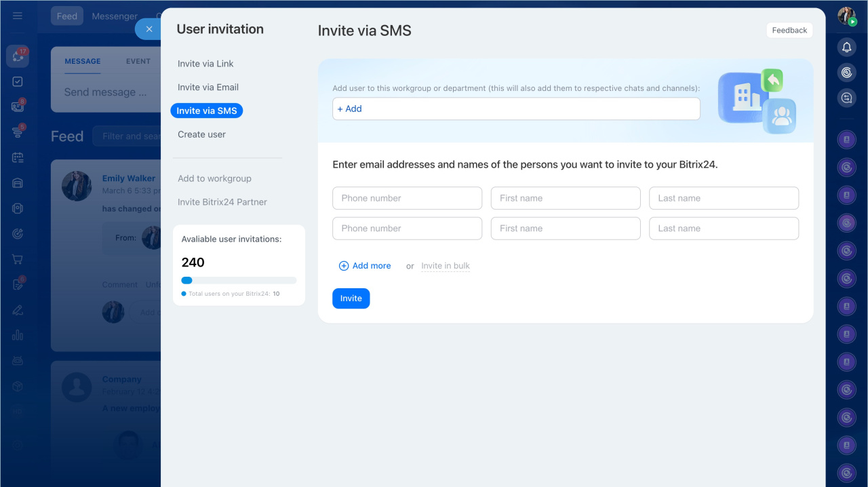Open the Create user section
868x487 pixels.
point(201,134)
